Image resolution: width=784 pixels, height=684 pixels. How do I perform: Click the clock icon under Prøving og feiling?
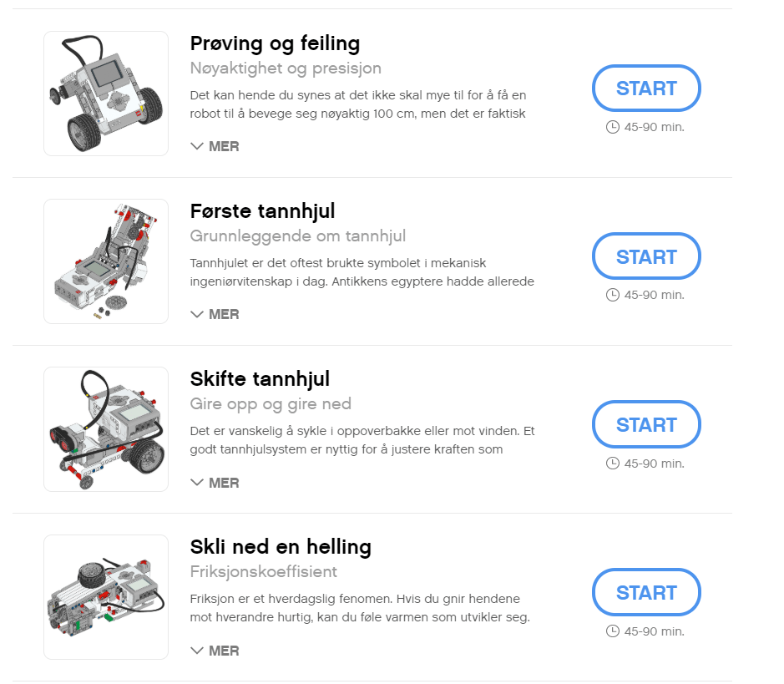[613, 127]
